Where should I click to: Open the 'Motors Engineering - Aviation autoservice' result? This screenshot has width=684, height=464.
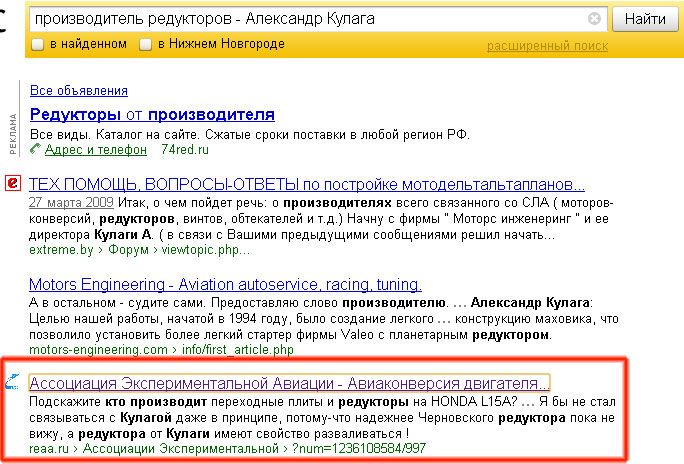[x=225, y=284]
